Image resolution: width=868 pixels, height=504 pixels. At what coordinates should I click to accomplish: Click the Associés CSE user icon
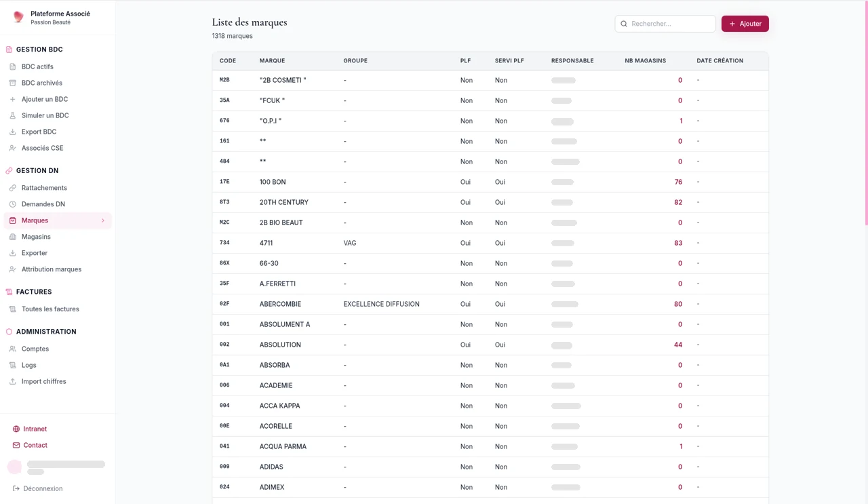coord(12,148)
